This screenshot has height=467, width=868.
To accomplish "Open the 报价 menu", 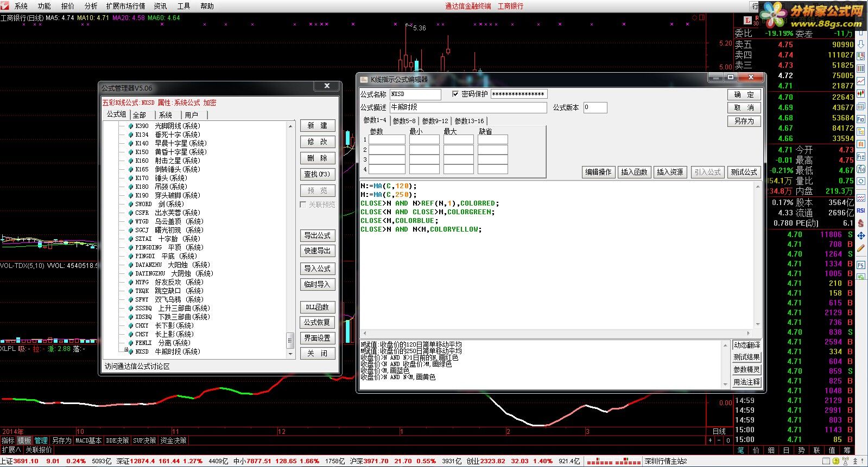I will [67, 6].
